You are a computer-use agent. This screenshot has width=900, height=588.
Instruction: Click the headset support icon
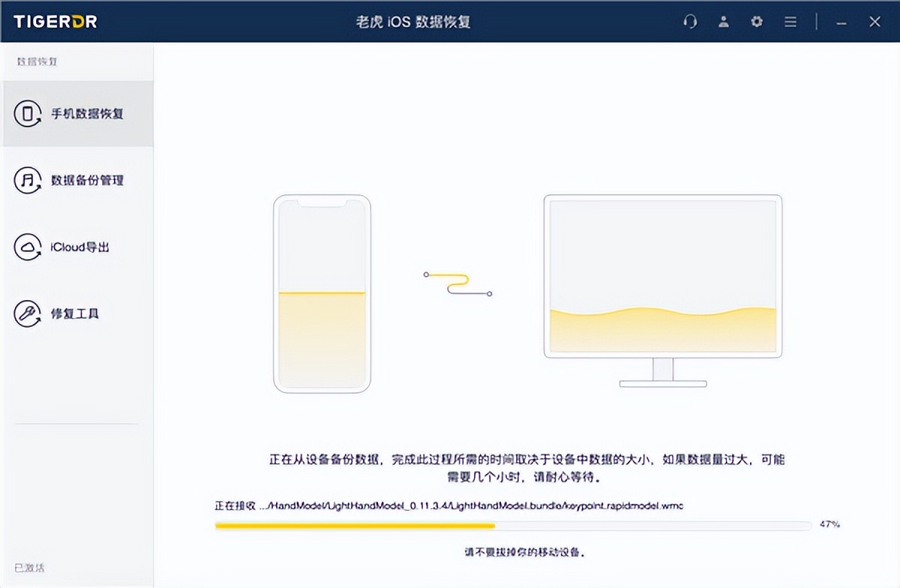690,22
